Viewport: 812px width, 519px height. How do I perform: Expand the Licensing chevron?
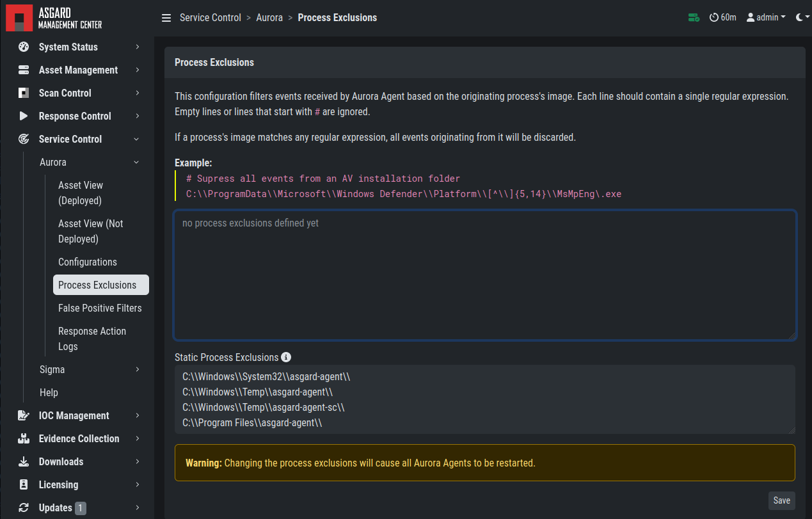pos(137,484)
